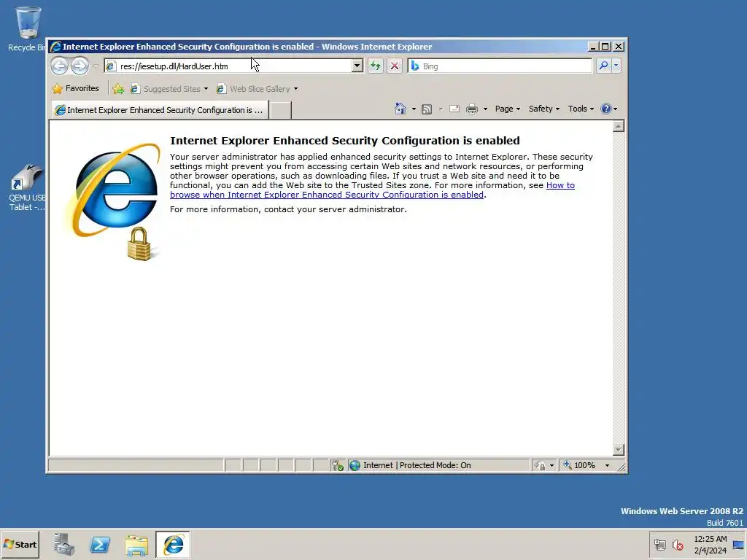Click the network tray icon
Screen dimensions: 747x560
pyautogui.click(x=659, y=544)
